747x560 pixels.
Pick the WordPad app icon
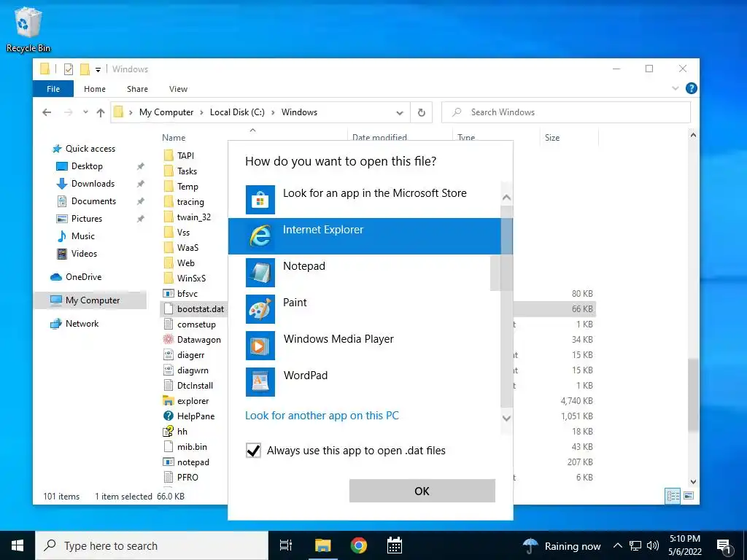(x=260, y=382)
